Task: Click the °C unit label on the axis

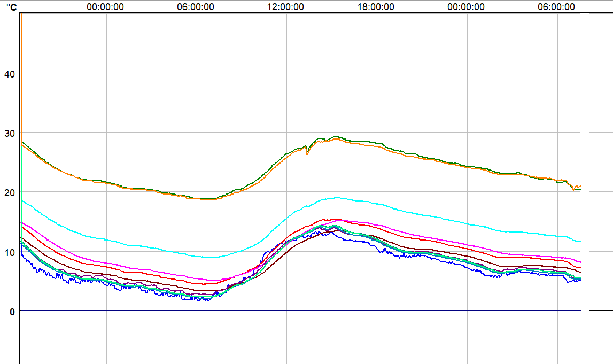Action: tap(11, 7)
